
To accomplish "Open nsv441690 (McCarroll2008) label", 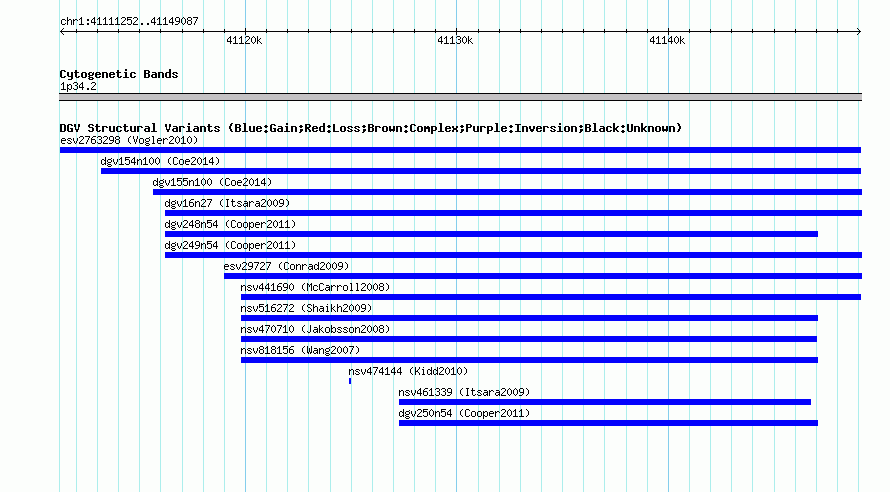I will (315, 287).
